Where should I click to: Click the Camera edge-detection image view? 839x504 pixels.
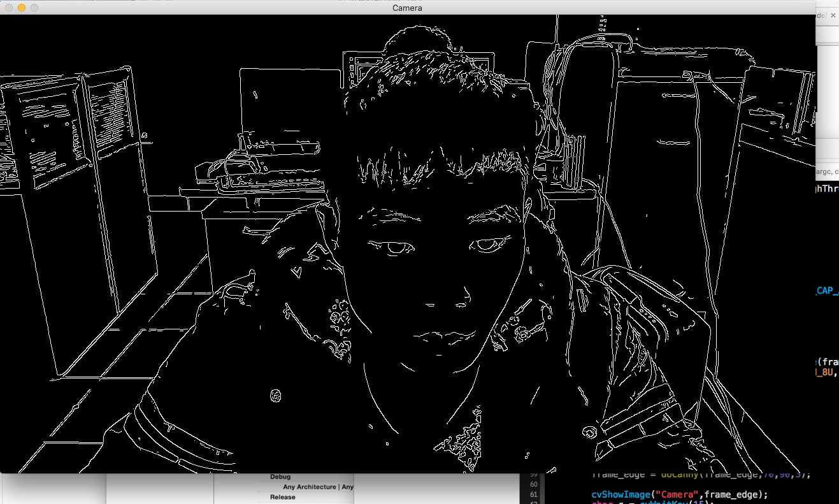(408, 244)
